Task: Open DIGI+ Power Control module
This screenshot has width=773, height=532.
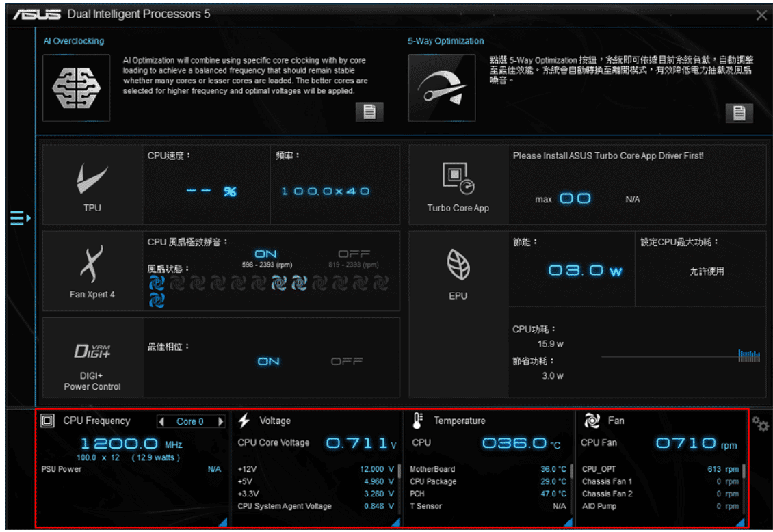Action: click(x=92, y=358)
